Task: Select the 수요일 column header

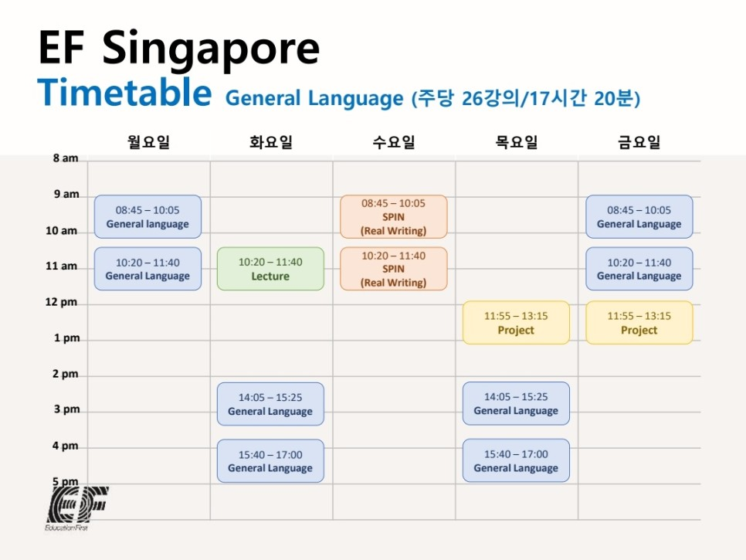Action: (x=394, y=142)
